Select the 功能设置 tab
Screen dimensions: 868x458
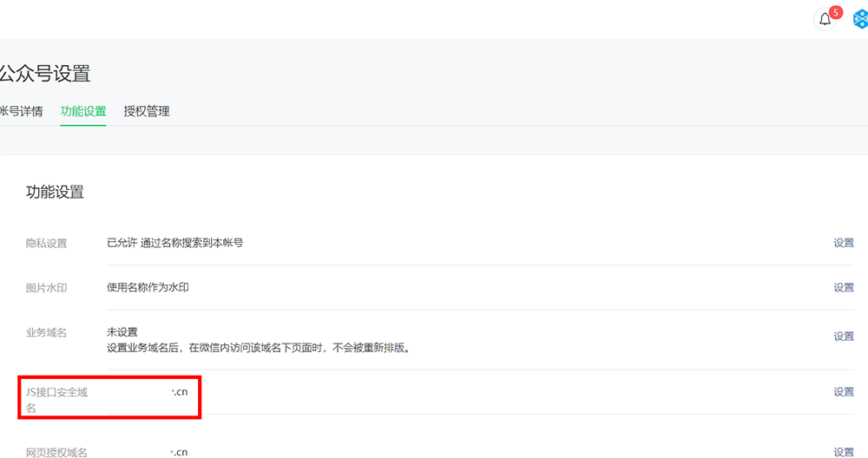[x=83, y=111]
